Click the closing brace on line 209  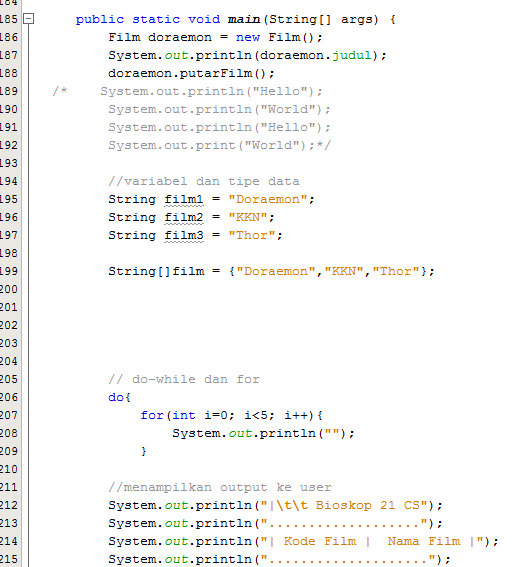pyautogui.click(x=144, y=451)
